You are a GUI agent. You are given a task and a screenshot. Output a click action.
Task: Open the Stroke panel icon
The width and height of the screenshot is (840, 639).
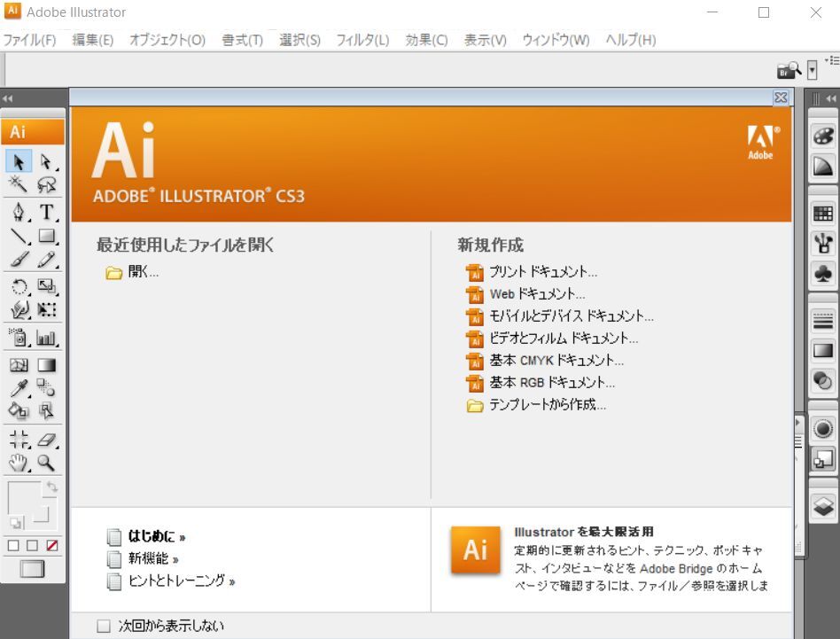tap(823, 321)
